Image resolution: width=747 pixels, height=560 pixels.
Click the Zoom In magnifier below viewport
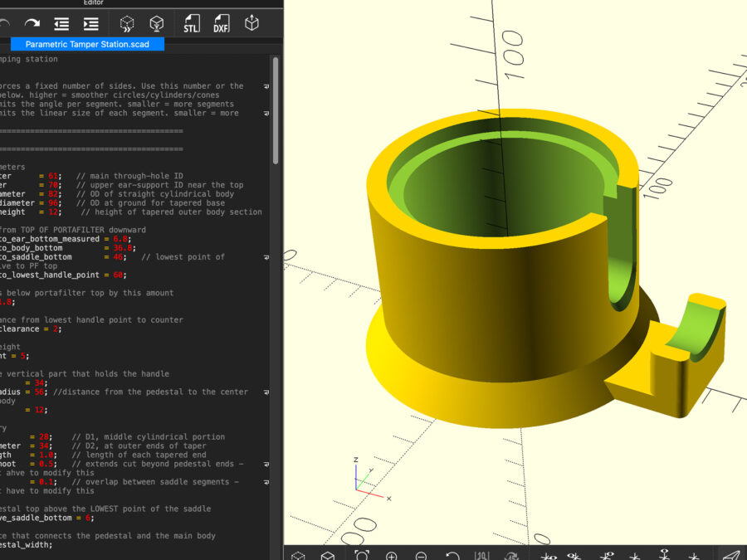coord(392,555)
